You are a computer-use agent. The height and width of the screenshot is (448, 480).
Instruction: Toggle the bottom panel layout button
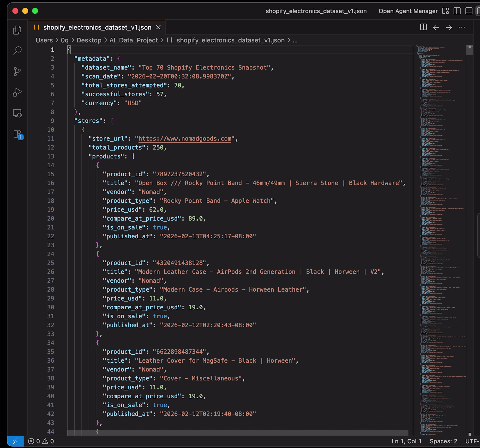tap(469, 11)
